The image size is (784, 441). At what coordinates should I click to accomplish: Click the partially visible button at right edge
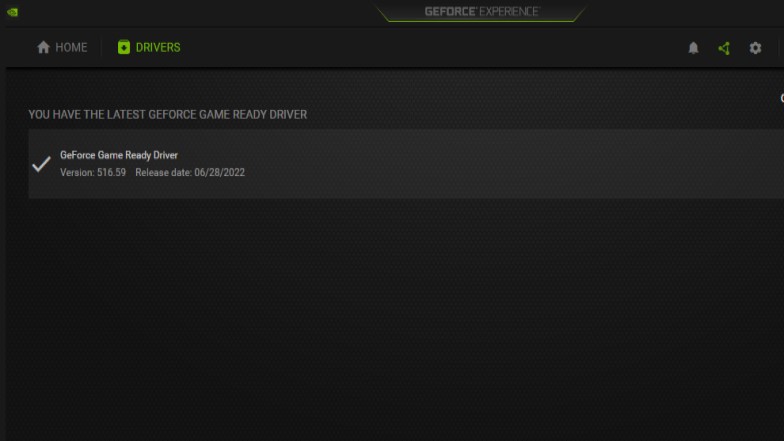point(782,98)
